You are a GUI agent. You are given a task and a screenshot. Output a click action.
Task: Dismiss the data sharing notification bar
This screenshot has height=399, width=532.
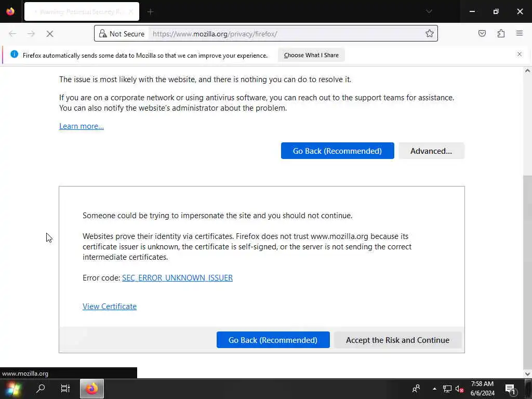pos(520,54)
